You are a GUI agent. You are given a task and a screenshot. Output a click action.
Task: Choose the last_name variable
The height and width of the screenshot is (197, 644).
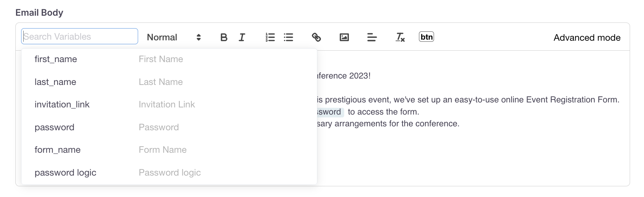pyautogui.click(x=55, y=82)
